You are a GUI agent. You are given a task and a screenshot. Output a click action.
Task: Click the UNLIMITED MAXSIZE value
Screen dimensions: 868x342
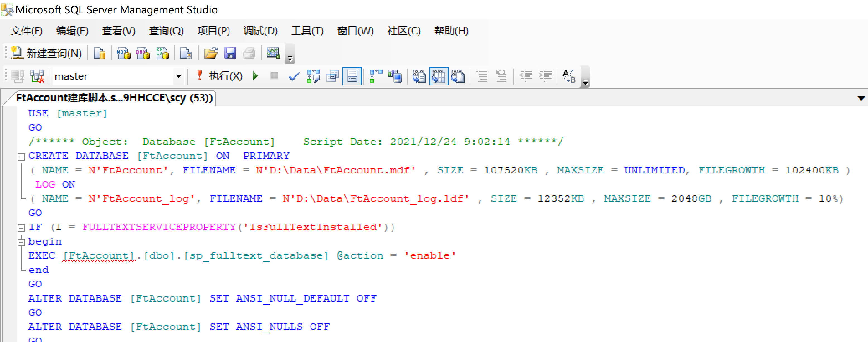point(654,170)
